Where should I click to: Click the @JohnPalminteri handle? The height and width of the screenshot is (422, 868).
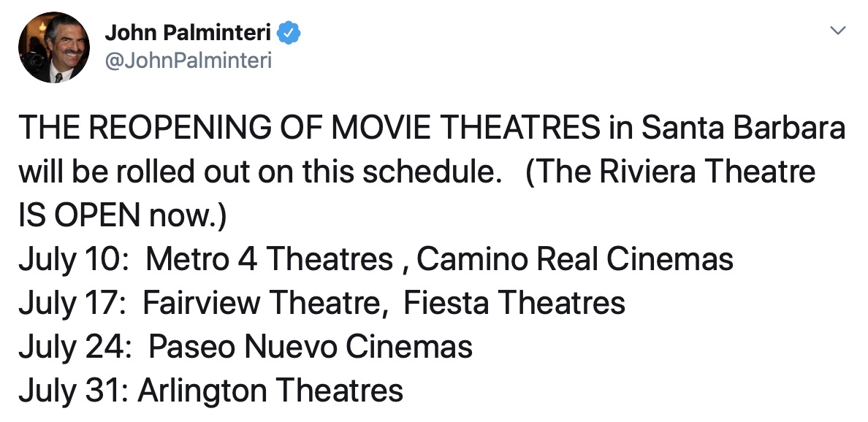(x=188, y=60)
